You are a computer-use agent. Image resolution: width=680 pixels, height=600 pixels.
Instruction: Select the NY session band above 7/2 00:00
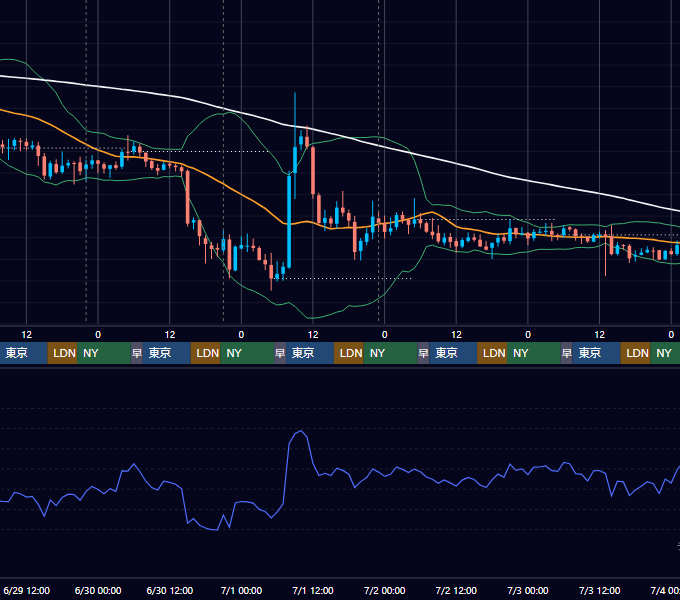pos(390,353)
